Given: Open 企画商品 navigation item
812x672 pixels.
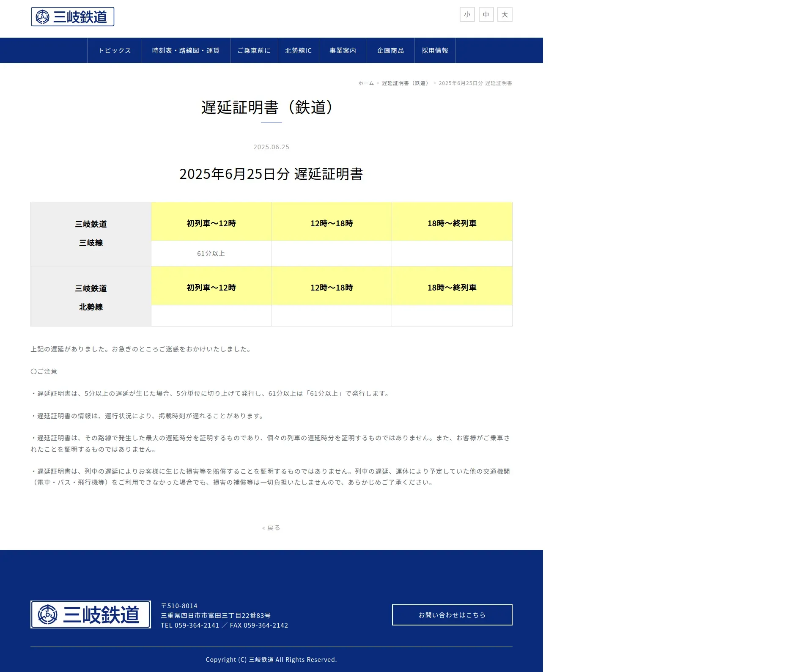Looking at the screenshot, I should (390, 50).
